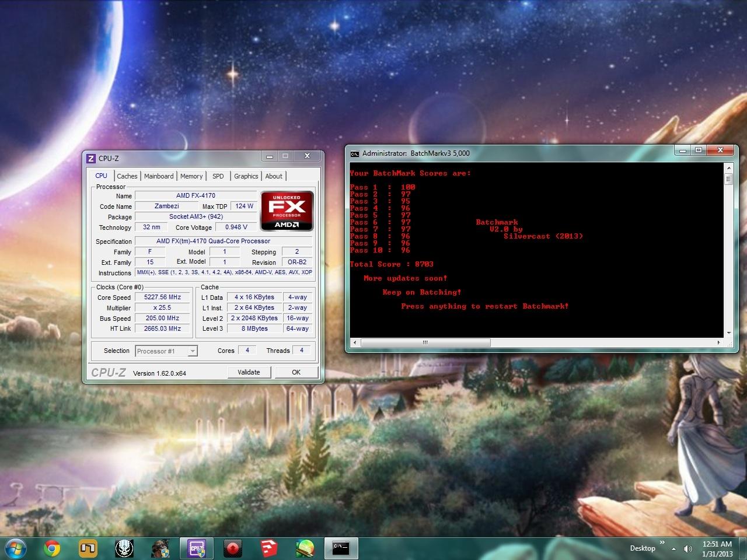
Task: Click the OK button in CPU-Z
Action: tap(296, 372)
